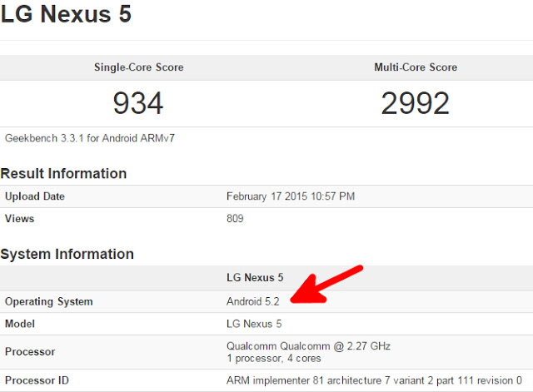Click the LG Nexus 5 page title
This screenshot has width=533, height=392.
[66, 14]
